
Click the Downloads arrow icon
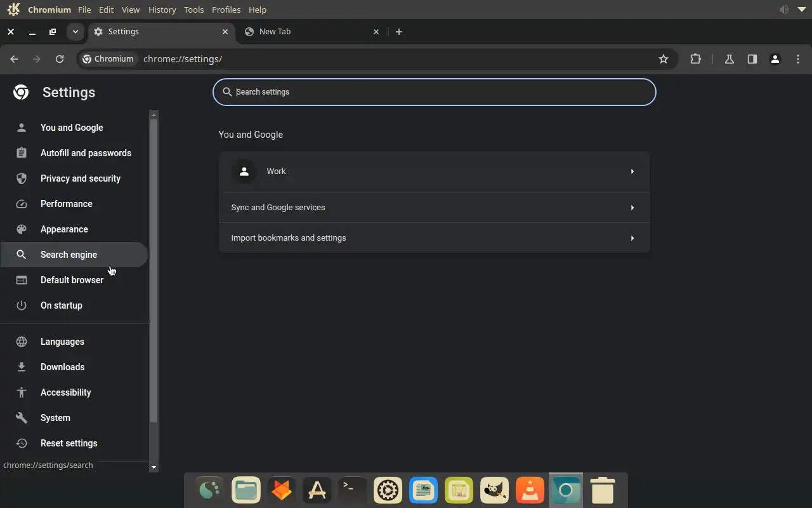(x=22, y=367)
